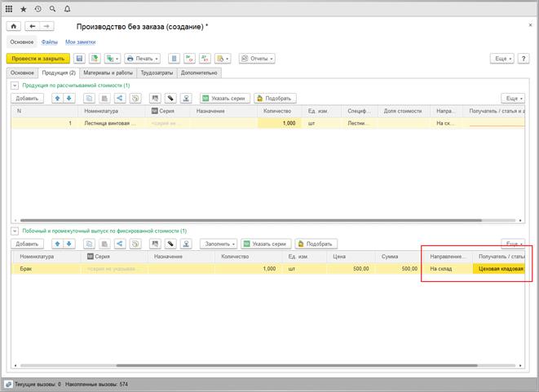539x392 pixels.
Task: Open the favorites star icon
Action: 23,7
